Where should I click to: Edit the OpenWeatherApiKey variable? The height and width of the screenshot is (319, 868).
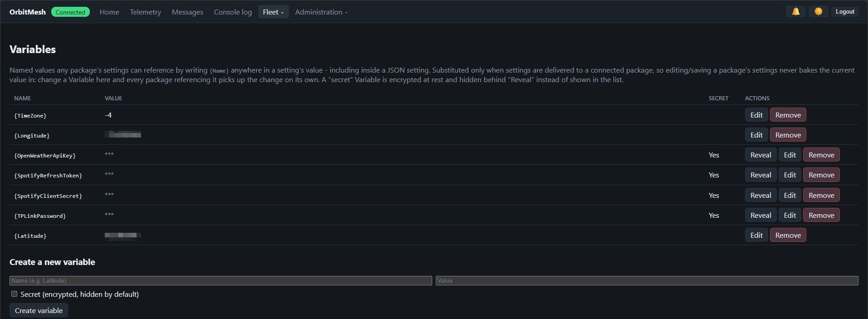[x=790, y=155]
